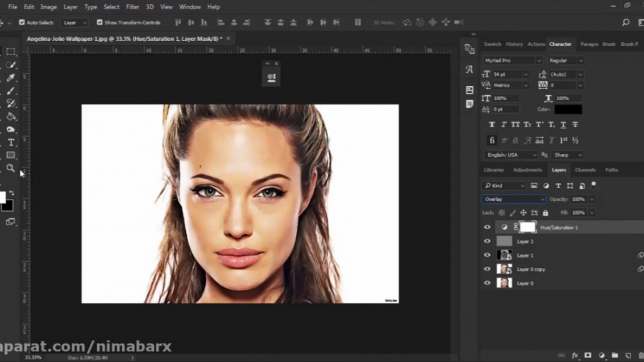Screen dimensions: 644x362
Task: Click the layer style fx icon
Action: click(x=575, y=355)
